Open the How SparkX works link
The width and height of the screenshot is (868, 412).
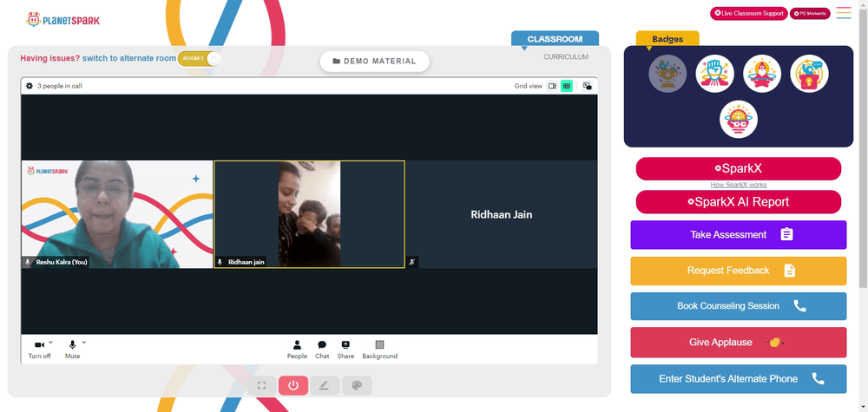[739, 185]
